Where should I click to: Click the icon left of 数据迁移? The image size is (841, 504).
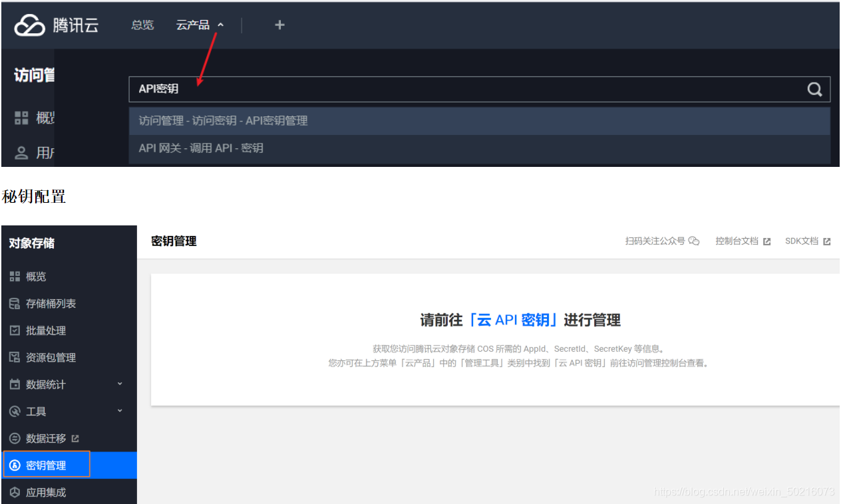point(15,438)
